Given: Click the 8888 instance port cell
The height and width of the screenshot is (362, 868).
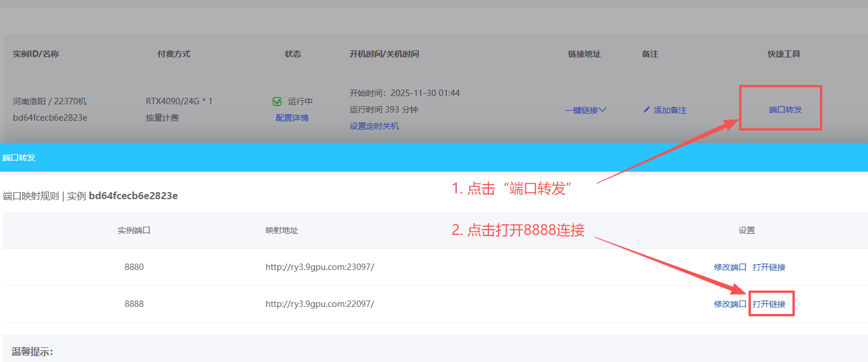Looking at the screenshot, I should (134, 304).
